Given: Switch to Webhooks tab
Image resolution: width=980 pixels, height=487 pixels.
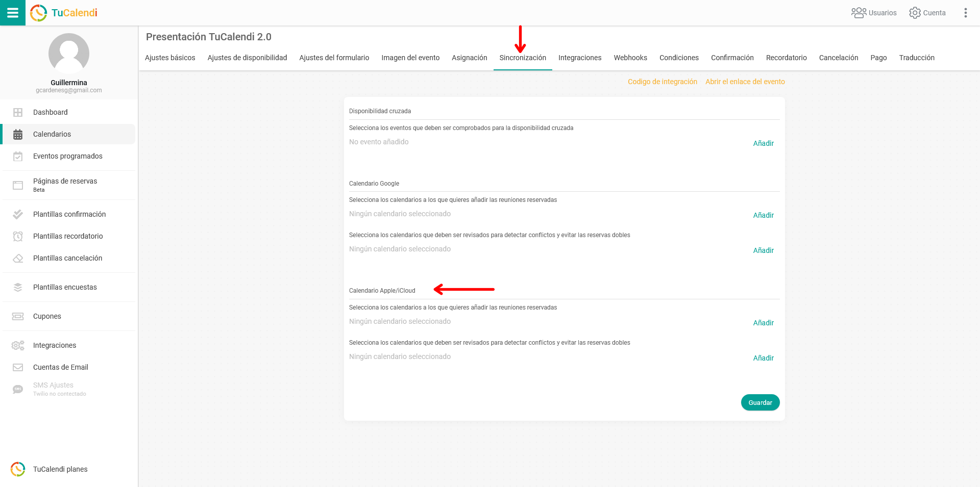Looking at the screenshot, I should point(630,58).
